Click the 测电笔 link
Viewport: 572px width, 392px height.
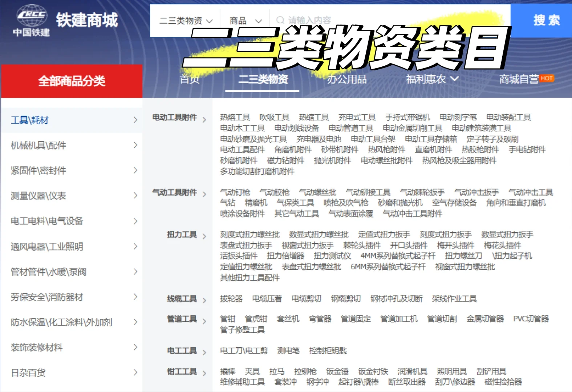coord(288,351)
